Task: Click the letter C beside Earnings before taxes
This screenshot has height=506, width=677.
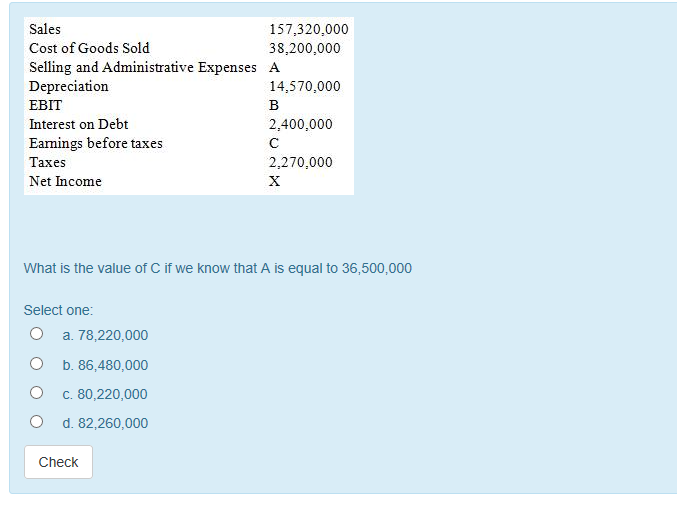Action: (x=274, y=143)
